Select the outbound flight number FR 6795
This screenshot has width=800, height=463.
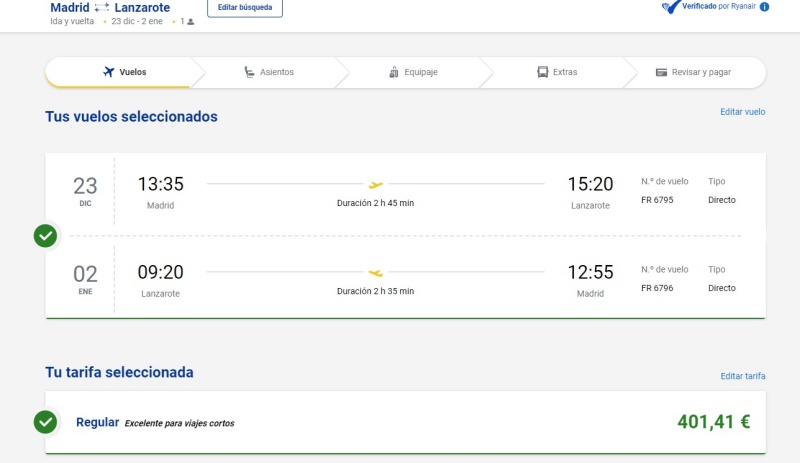click(x=657, y=200)
